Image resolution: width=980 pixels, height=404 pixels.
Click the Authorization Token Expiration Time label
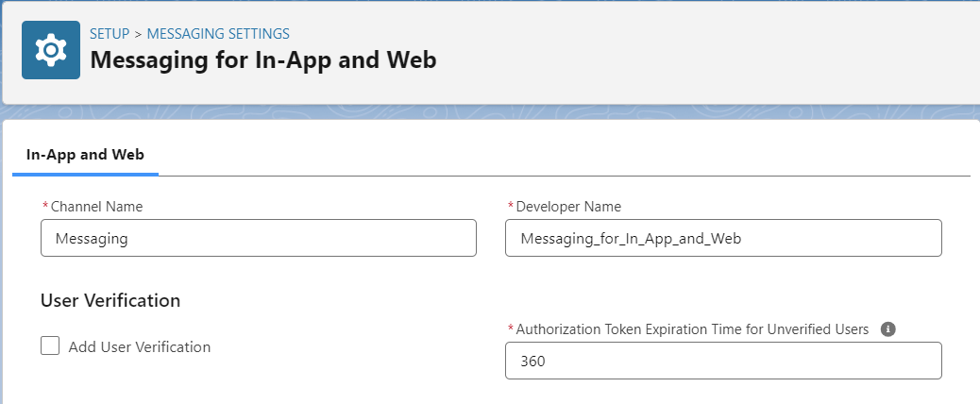(692, 329)
